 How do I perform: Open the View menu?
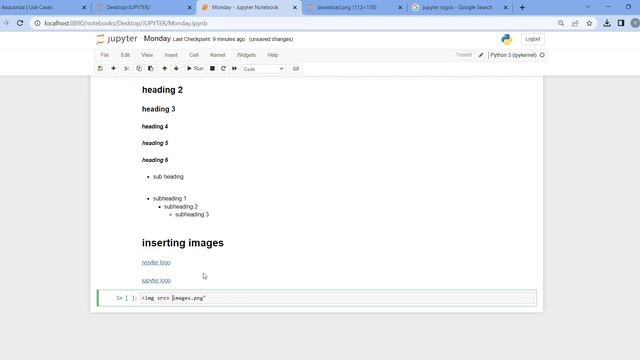[147, 55]
